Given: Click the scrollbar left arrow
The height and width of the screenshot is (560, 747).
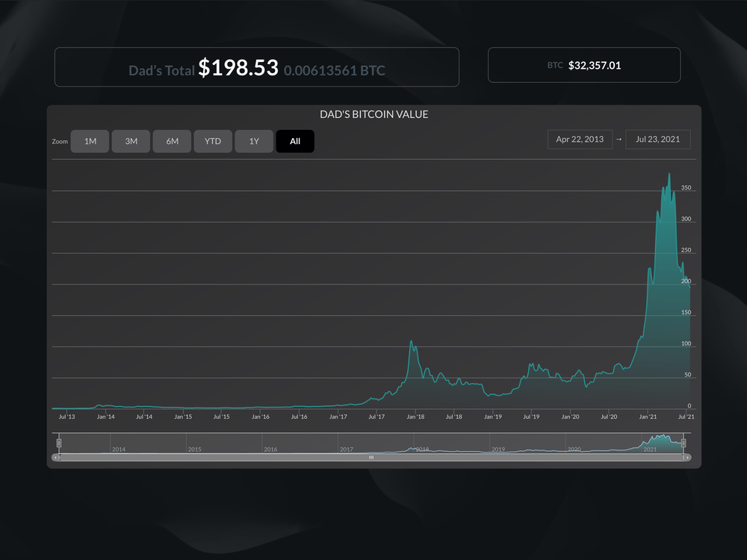Looking at the screenshot, I should pyautogui.click(x=55, y=457).
